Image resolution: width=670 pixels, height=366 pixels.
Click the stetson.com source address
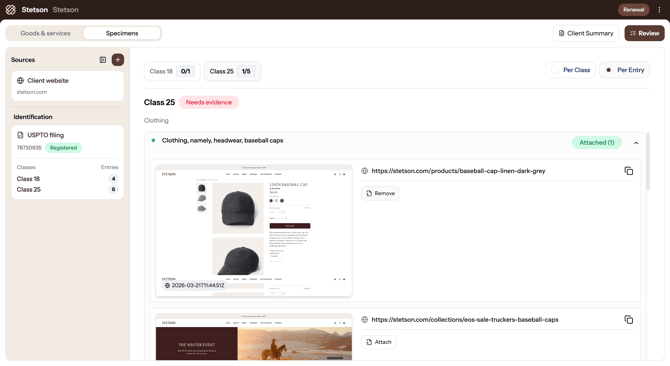[x=32, y=92]
